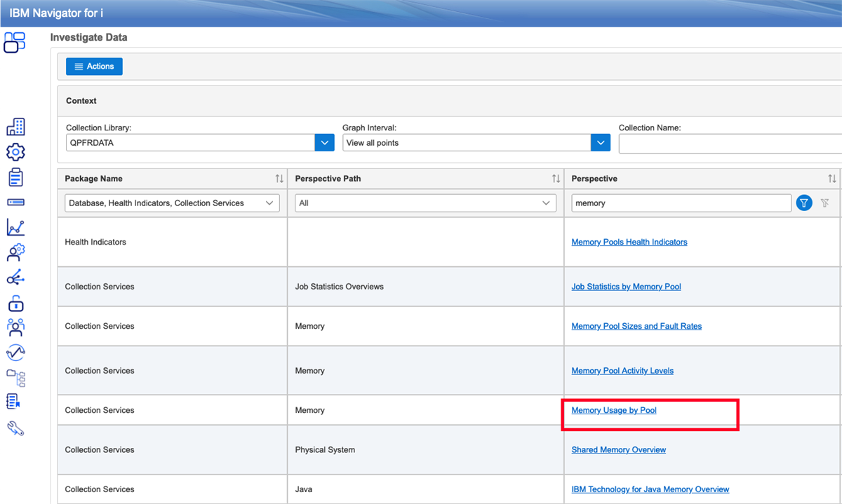
Task: Open the Package Name filter dropdown
Action: [172, 203]
